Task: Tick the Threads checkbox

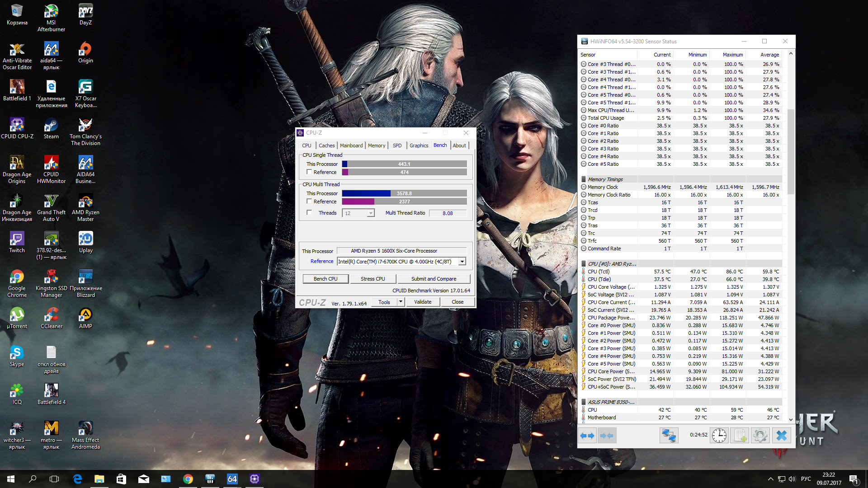Action: 309,213
